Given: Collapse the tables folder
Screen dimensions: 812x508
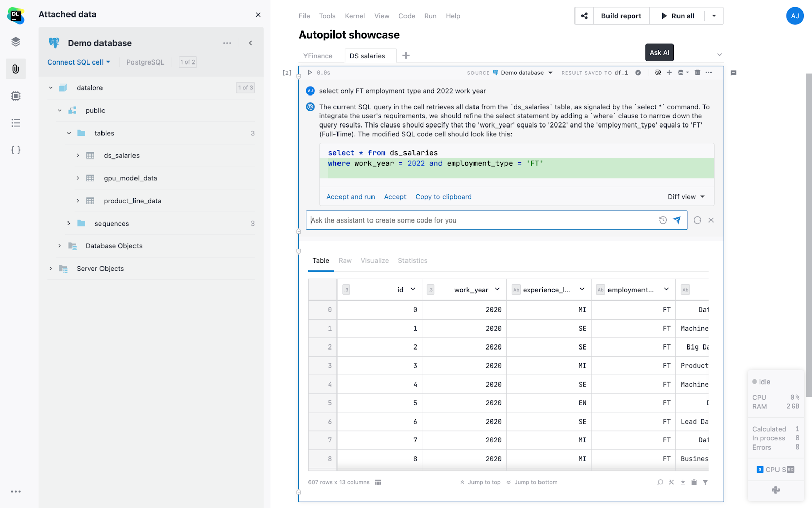Looking at the screenshot, I should pos(69,133).
